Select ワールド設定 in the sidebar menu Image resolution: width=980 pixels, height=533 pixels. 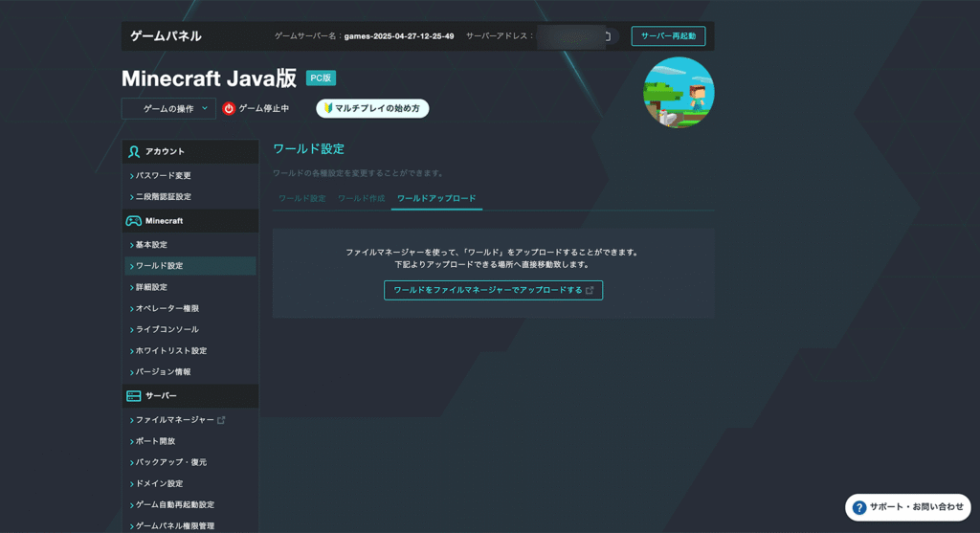[x=190, y=266]
